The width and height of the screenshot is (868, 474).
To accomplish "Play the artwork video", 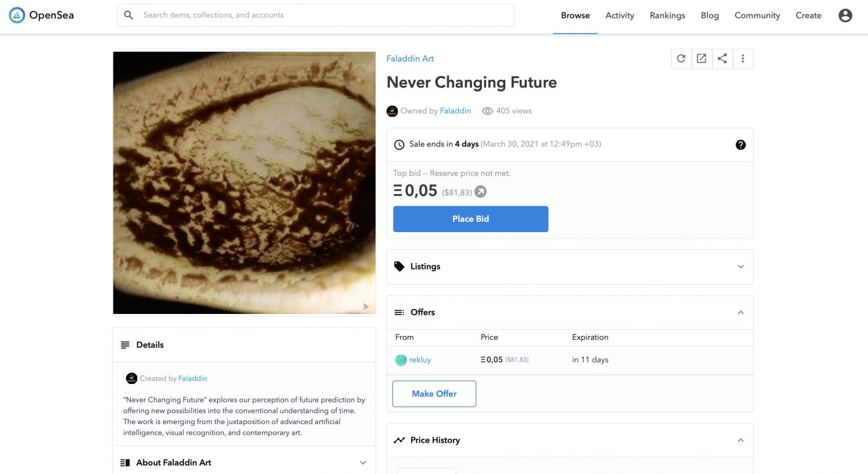I will point(366,307).
